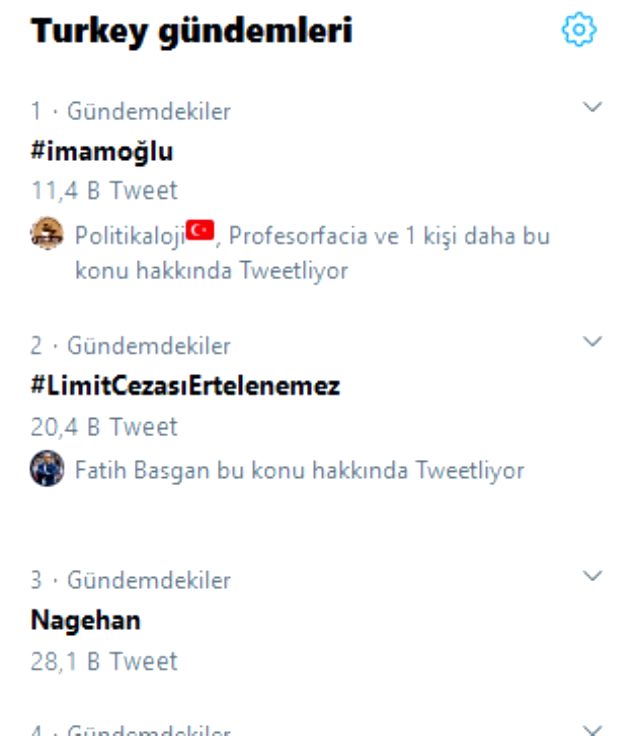Screen dimensions: 640x736
Task: Click the Turkish flag emoji
Action: click(201, 231)
